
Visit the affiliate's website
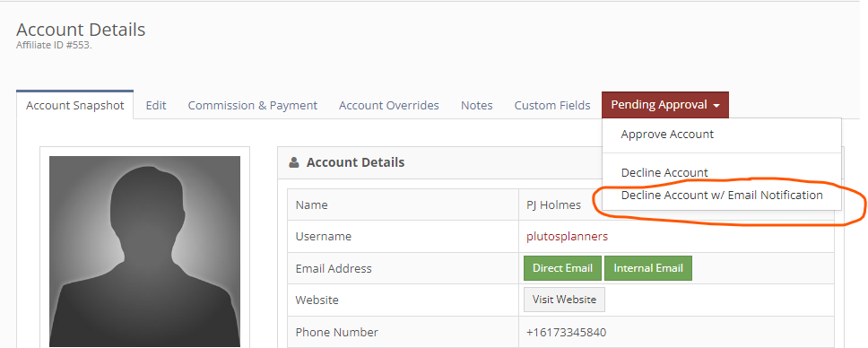[564, 300]
